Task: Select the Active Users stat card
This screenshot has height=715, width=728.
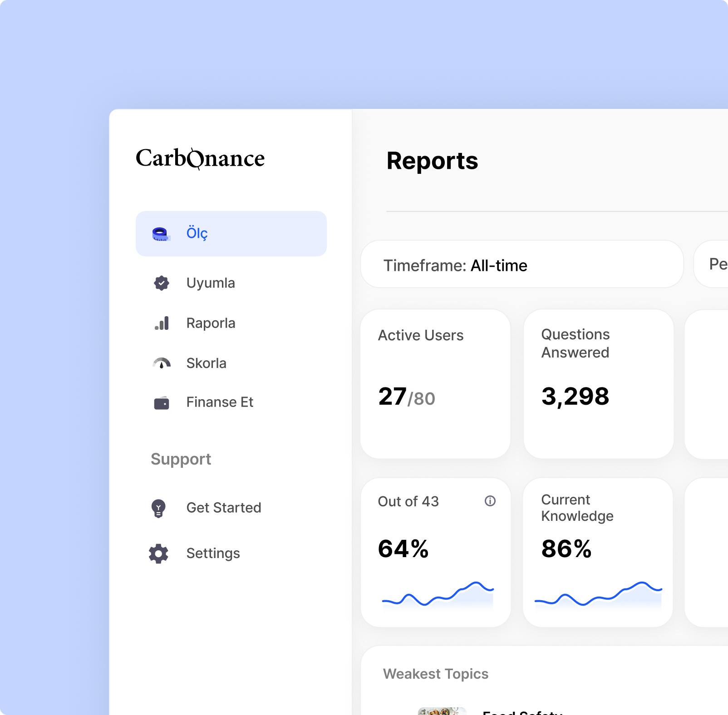Action: click(435, 384)
